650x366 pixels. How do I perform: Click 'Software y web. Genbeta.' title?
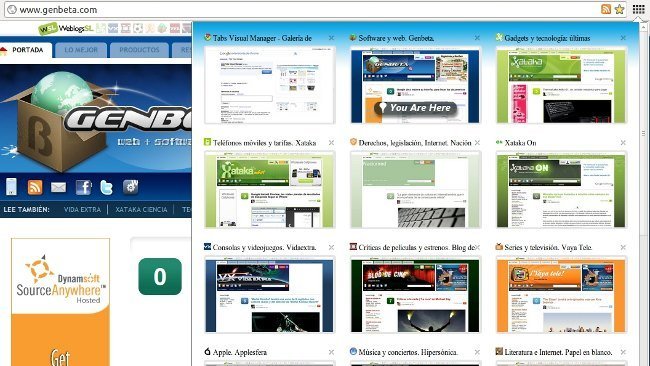pyautogui.click(x=396, y=38)
